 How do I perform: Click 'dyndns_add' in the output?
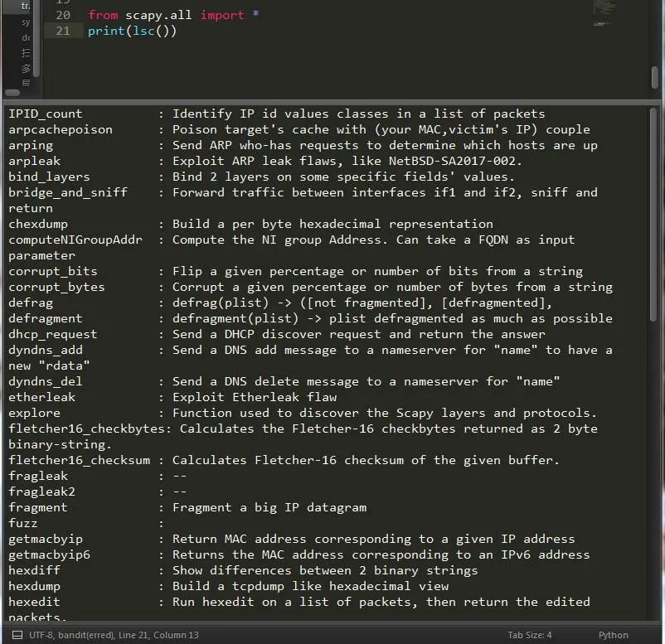pyautogui.click(x=46, y=351)
